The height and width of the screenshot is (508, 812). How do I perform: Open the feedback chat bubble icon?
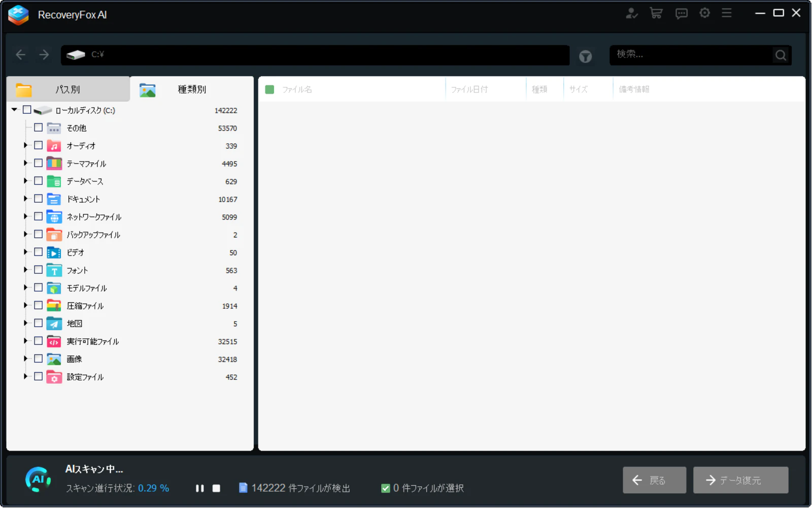tap(681, 14)
